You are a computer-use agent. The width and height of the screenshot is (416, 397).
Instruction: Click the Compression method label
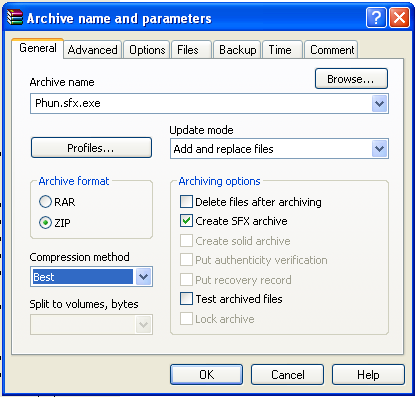[x=79, y=257]
